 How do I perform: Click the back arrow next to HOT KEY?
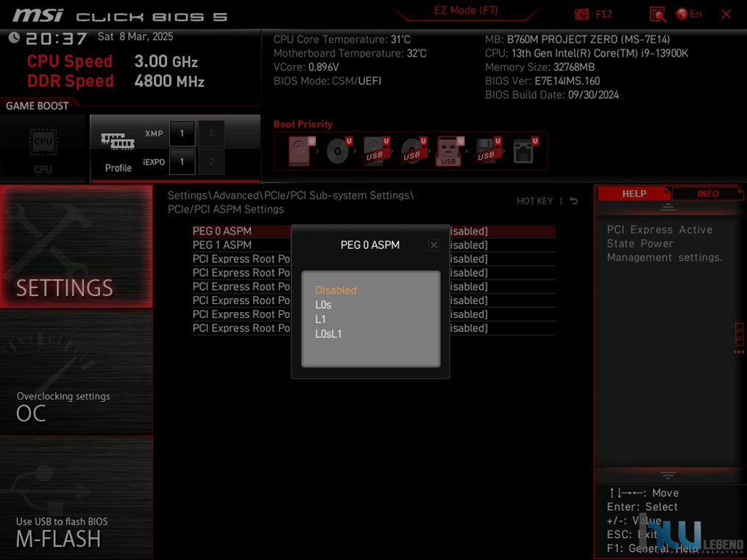574,201
